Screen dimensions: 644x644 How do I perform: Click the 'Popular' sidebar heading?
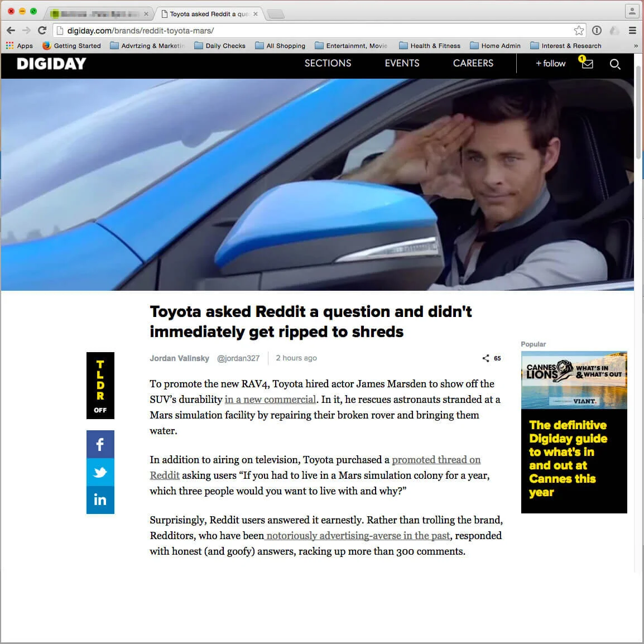click(x=533, y=344)
